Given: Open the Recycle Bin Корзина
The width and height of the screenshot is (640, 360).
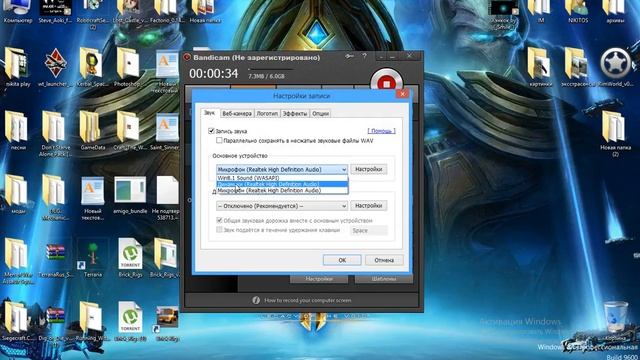Looking at the screenshot, I should point(615,322).
